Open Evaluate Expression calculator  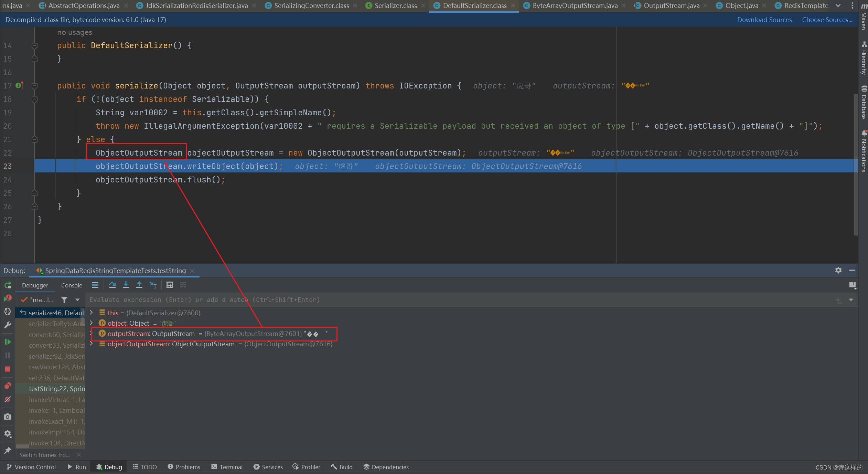169,285
